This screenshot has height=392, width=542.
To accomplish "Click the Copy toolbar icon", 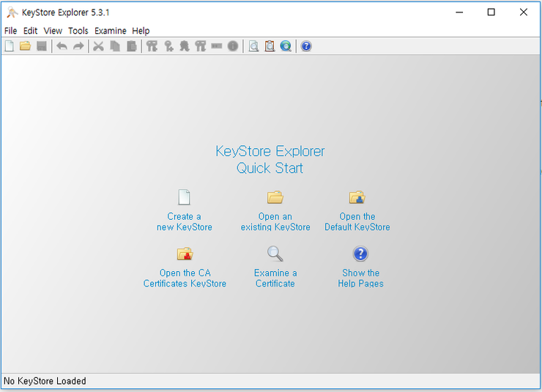I will coord(115,46).
